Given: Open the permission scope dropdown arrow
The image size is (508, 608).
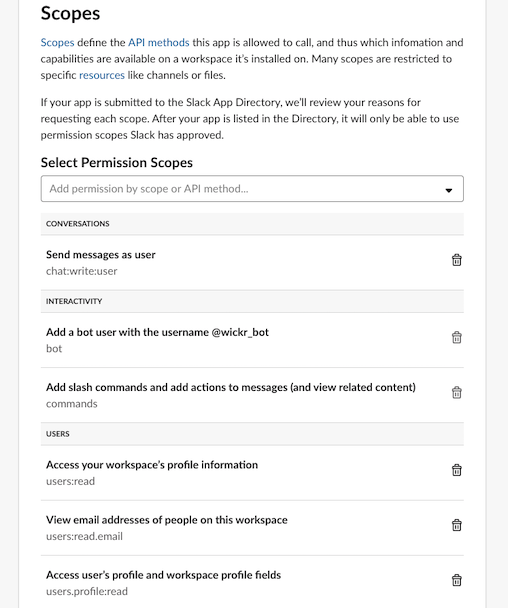Looking at the screenshot, I should click(449, 190).
